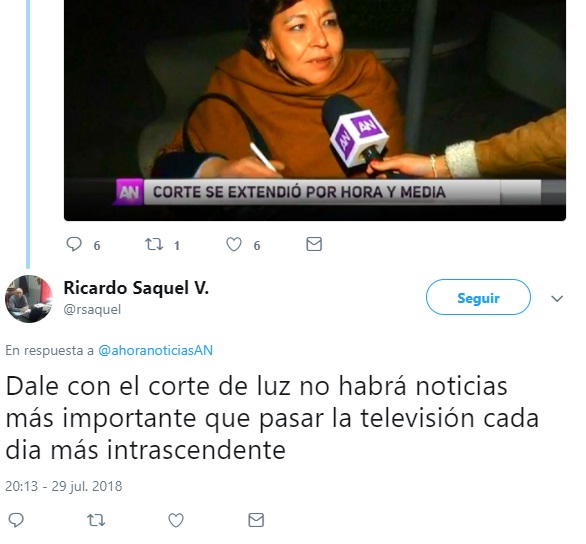
Task: Retweet Ricardo Saquel V.'s reply
Action: 96,520
